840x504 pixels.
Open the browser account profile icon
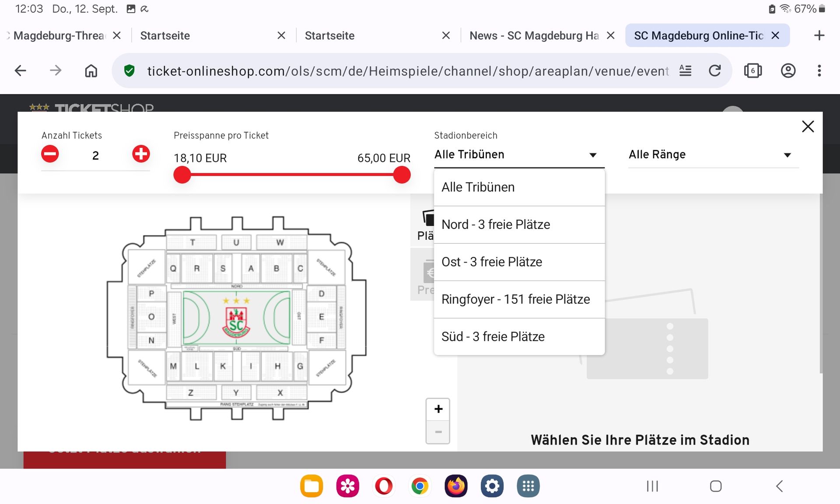pos(788,71)
